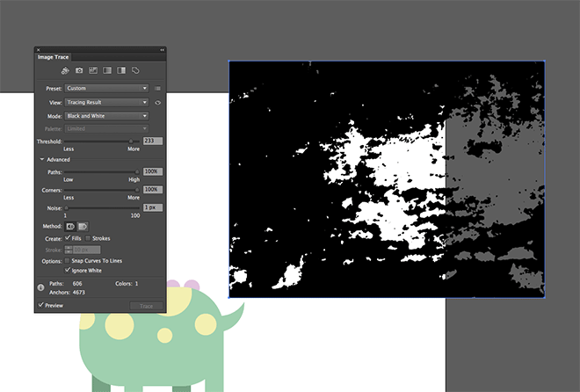Open the disabled Palette dropdown
The height and width of the screenshot is (392, 580).
(107, 128)
